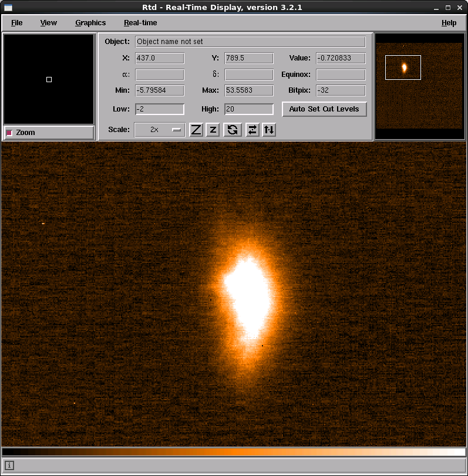
Task: Open the View menu
Action: pos(49,23)
